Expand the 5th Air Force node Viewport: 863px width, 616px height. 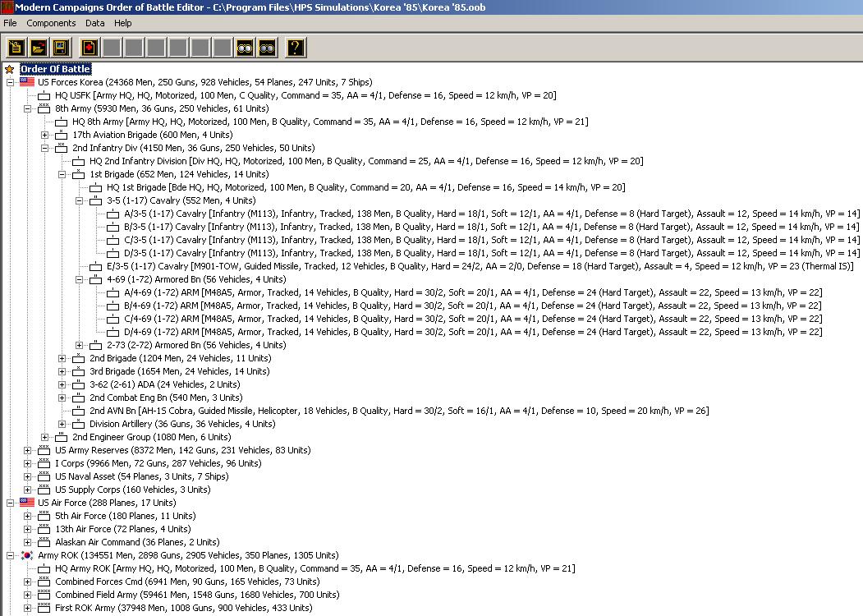[x=27, y=516]
